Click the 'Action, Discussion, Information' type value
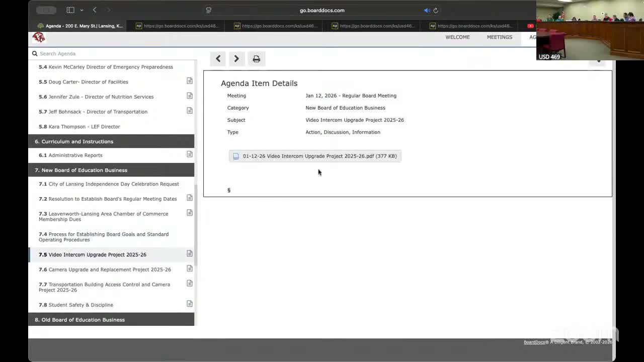This screenshot has width=644, height=362. (343, 132)
